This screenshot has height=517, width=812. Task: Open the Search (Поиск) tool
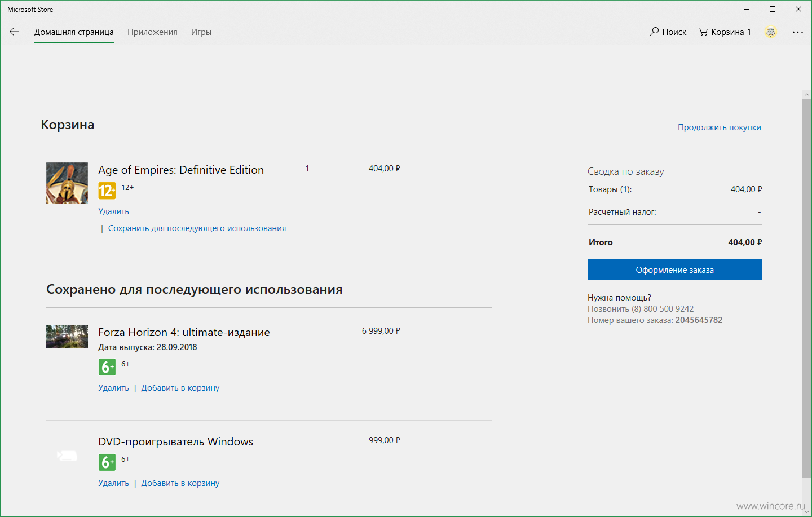tap(668, 32)
